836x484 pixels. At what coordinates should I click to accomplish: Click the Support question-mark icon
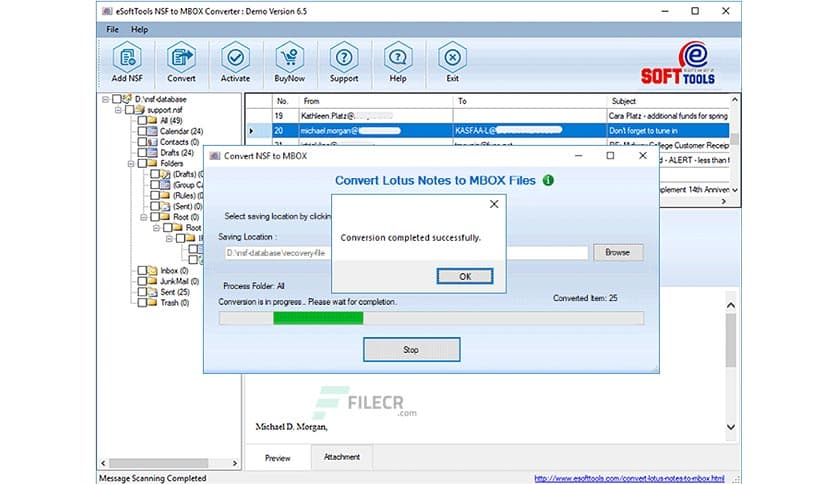[344, 57]
